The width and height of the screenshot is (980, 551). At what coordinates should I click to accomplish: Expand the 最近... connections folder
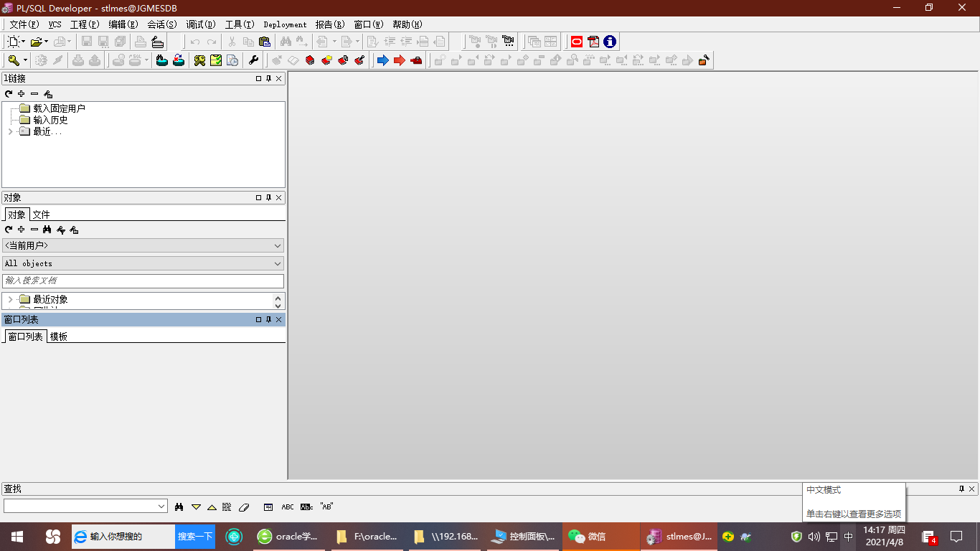(x=10, y=132)
